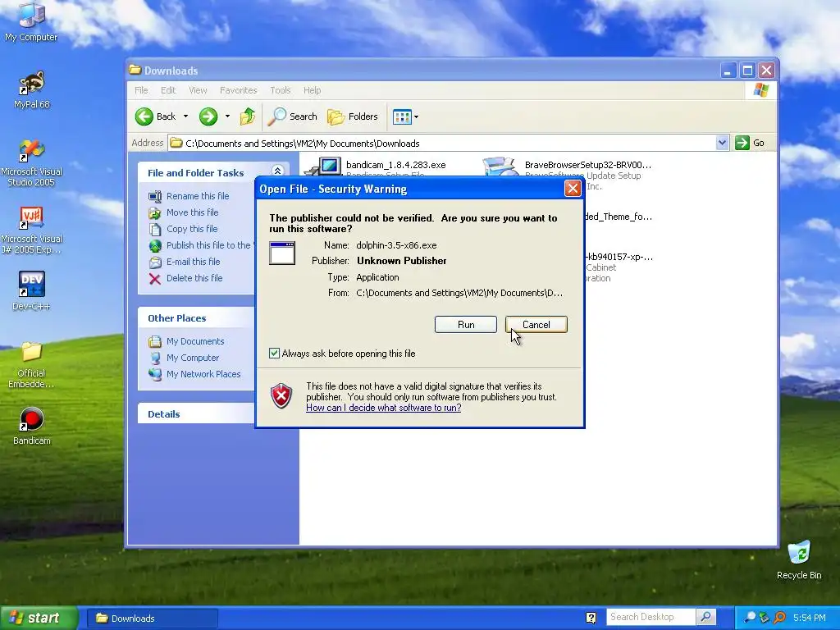Image resolution: width=840 pixels, height=630 pixels.
Task: Click Run in Security Warning dialog
Action: (x=466, y=325)
